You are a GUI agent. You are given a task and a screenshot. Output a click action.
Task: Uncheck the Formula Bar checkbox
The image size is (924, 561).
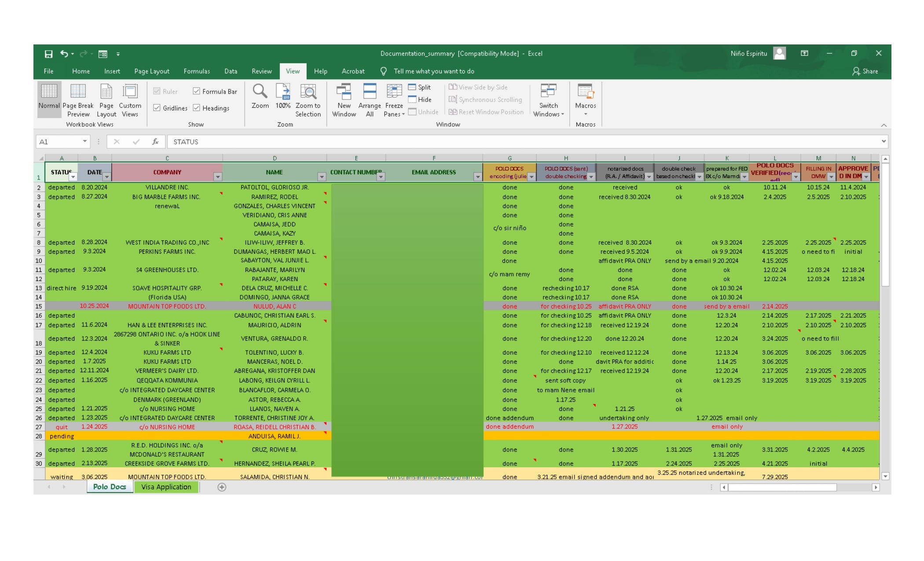[197, 91]
